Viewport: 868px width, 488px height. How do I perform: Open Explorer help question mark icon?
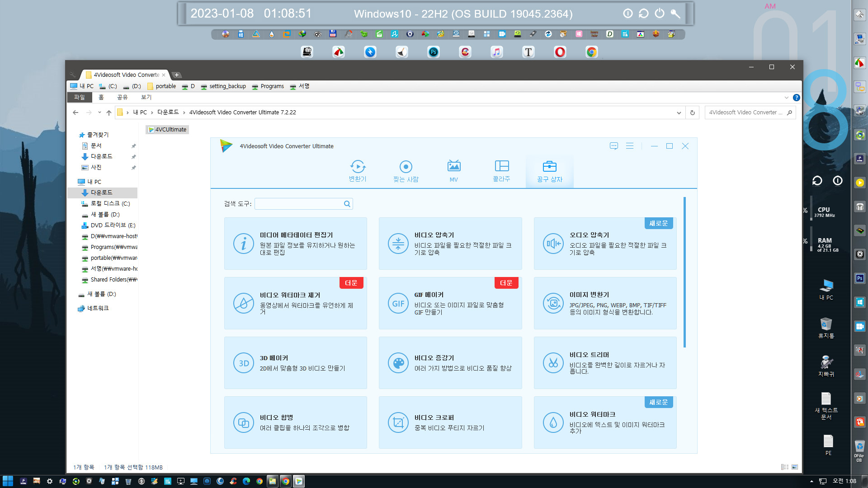(x=797, y=98)
